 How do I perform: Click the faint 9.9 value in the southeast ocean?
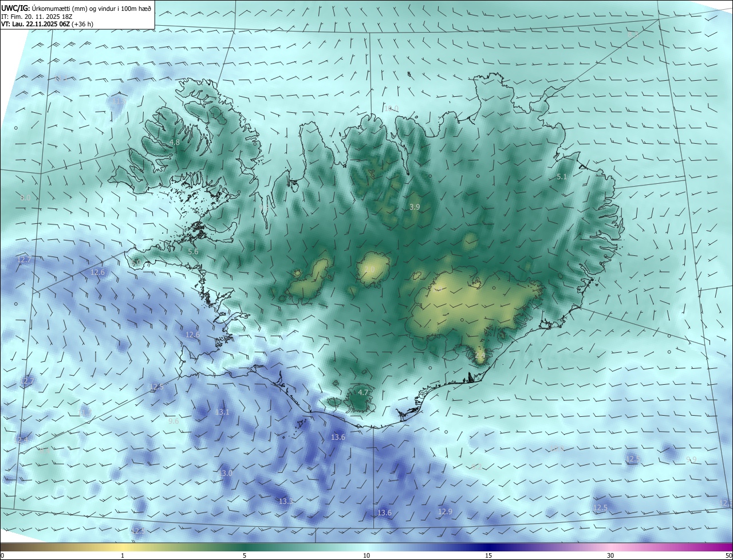coord(691,459)
